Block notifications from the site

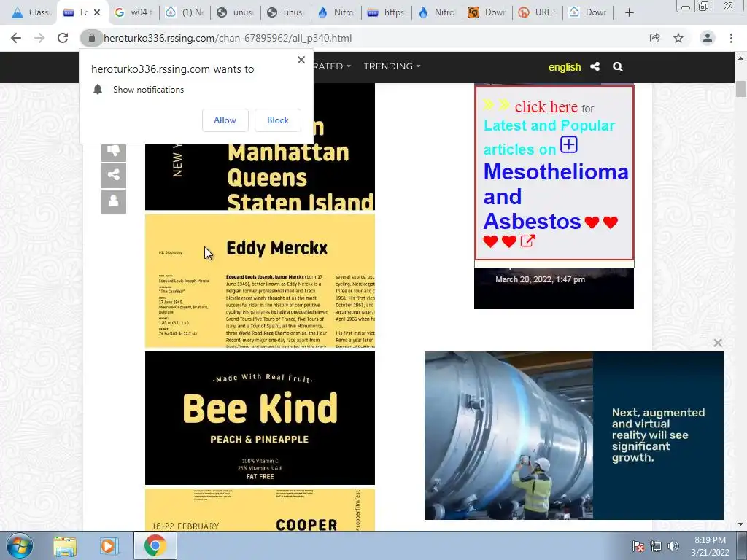point(278,120)
